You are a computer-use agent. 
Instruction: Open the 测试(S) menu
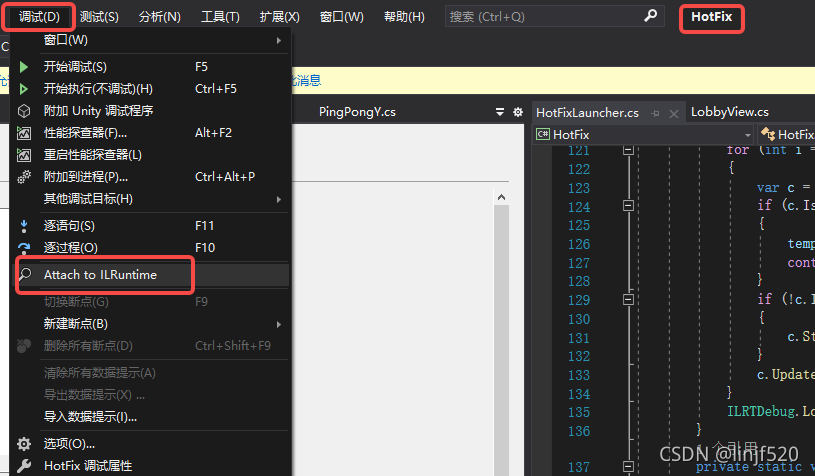click(x=99, y=17)
